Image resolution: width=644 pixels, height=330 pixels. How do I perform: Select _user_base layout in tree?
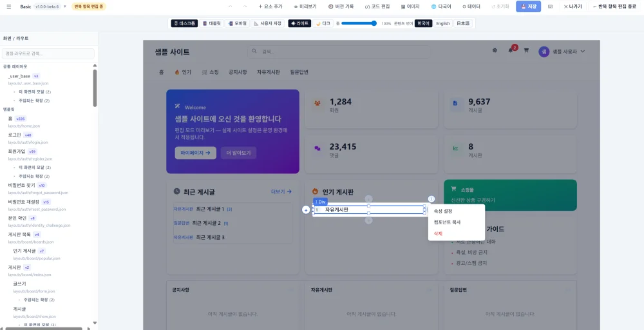click(x=19, y=76)
